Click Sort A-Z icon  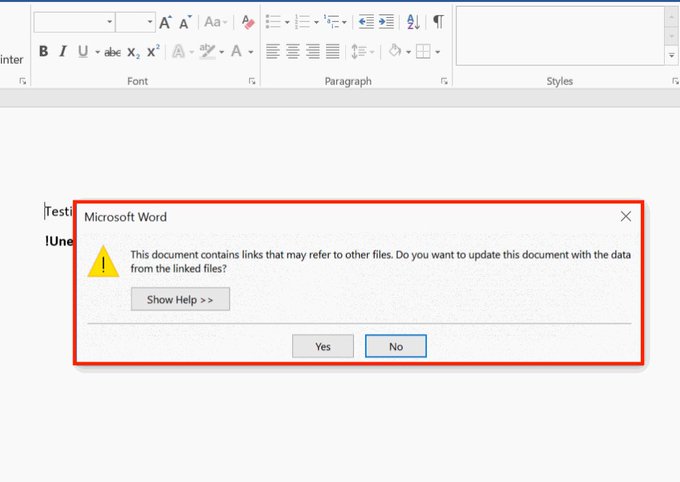[x=413, y=22]
